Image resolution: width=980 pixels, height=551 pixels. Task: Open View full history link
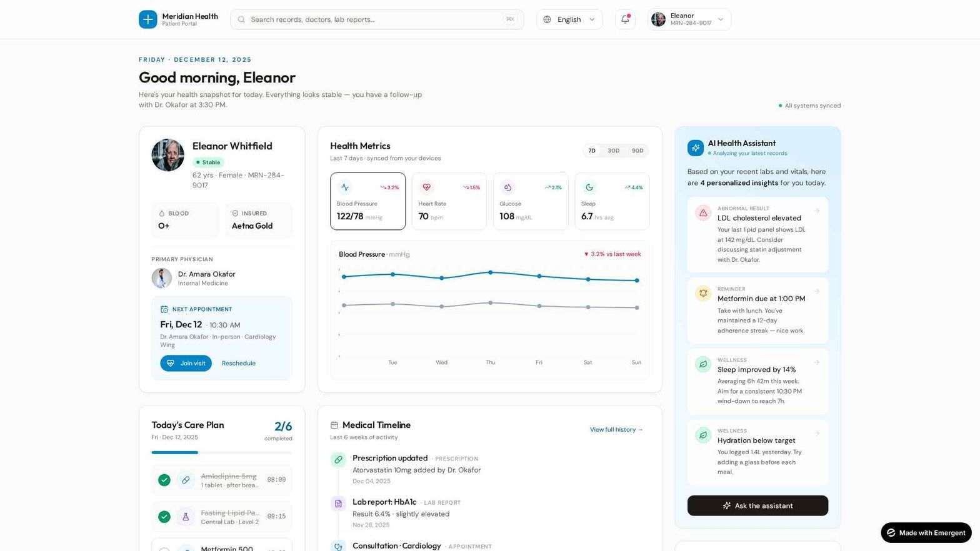click(x=616, y=429)
